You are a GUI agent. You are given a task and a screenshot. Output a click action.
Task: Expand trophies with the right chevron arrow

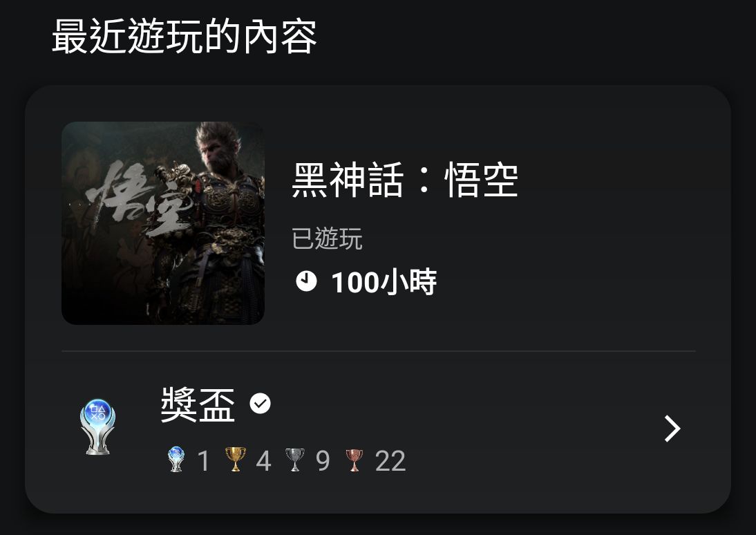(x=672, y=429)
